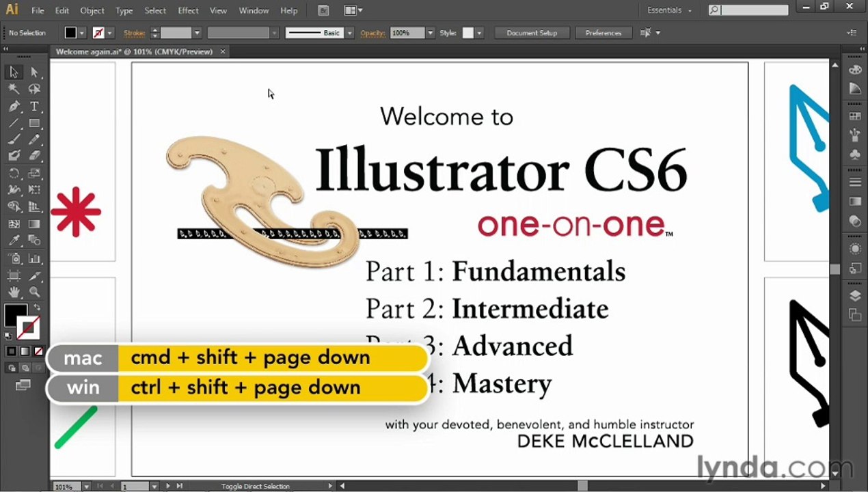Open the Object menu
Image resolution: width=868 pixels, height=492 pixels.
coord(92,10)
